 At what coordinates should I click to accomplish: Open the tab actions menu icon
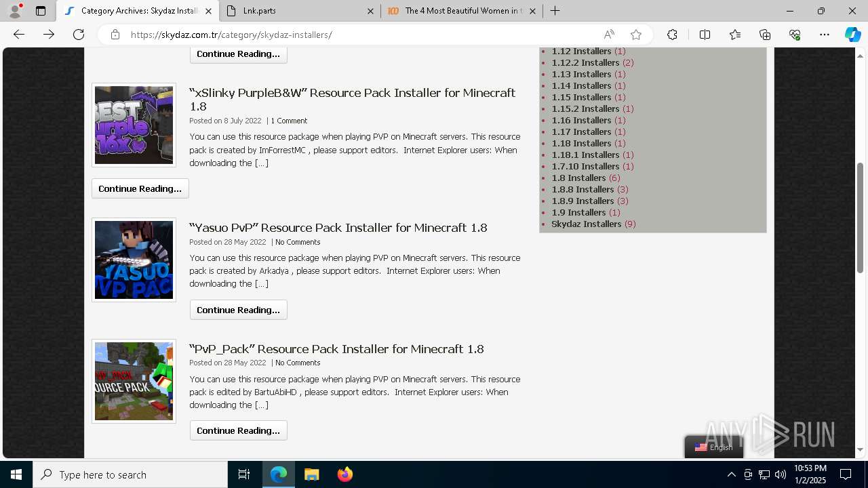[x=41, y=11]
